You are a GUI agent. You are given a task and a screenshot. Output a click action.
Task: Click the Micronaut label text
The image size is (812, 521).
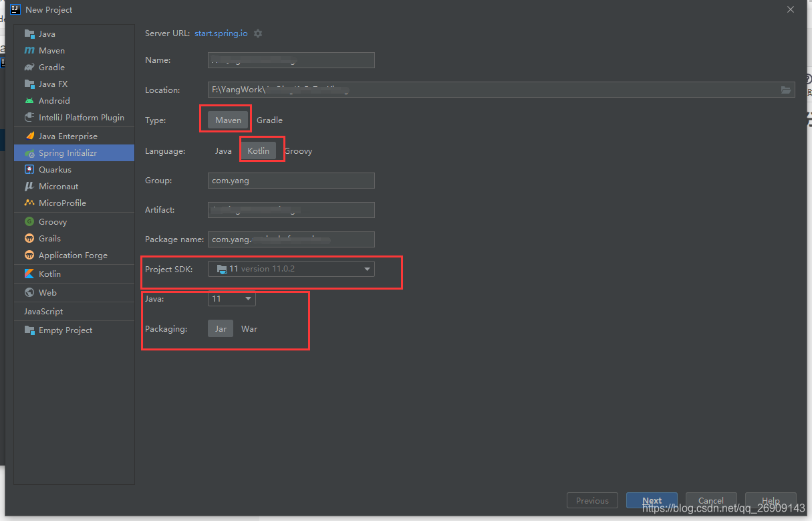(59, 186)
